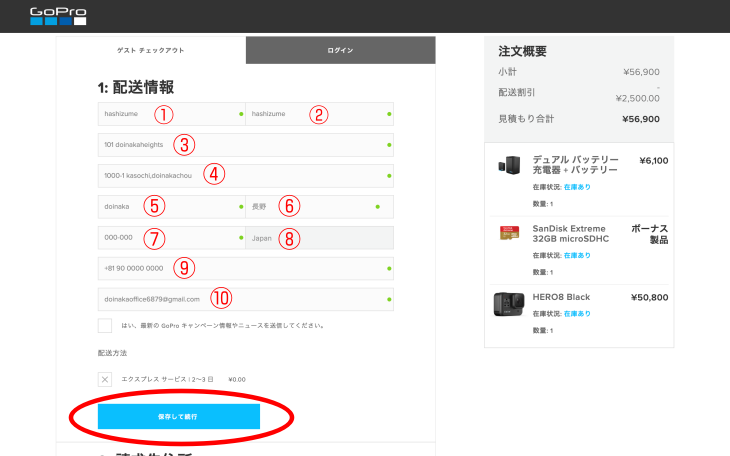Edit the 101 doinakaheights address field
This screenshot has width=730, height=456.
point(246,145)
